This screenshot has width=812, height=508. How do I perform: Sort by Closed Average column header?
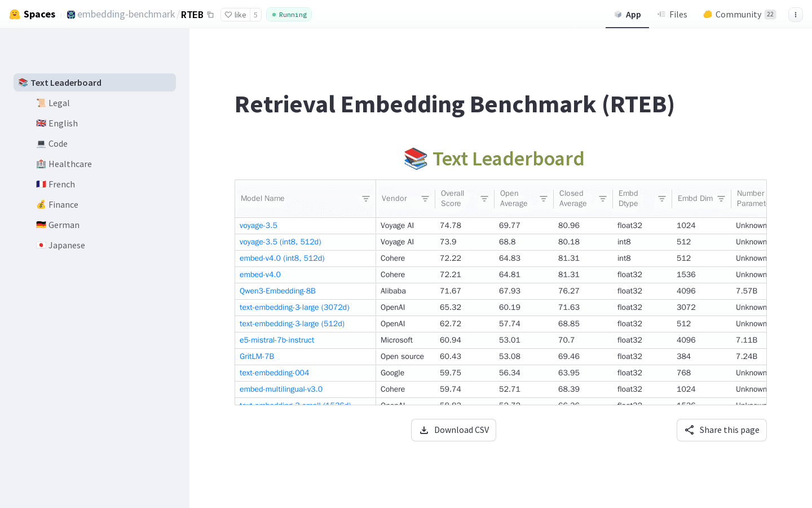[x=573, y=199]
